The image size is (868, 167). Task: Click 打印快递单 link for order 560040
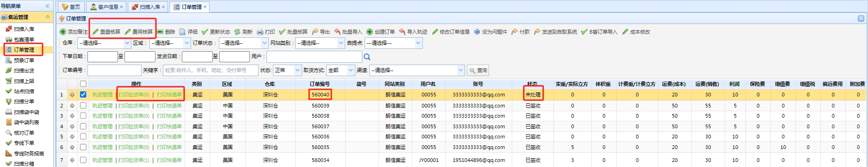click(x=169, y=95)
